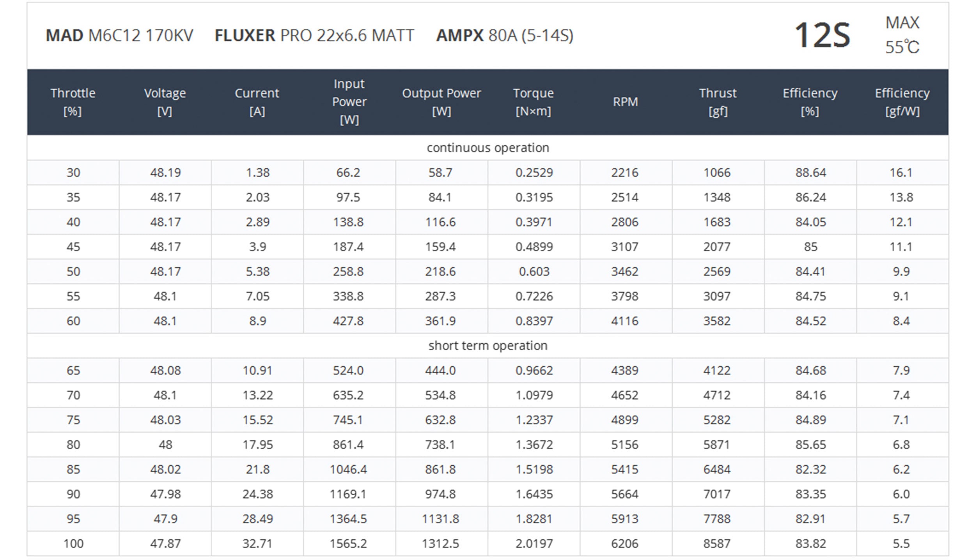
Task: Click the short term operation section label
Action: (487, 346)
